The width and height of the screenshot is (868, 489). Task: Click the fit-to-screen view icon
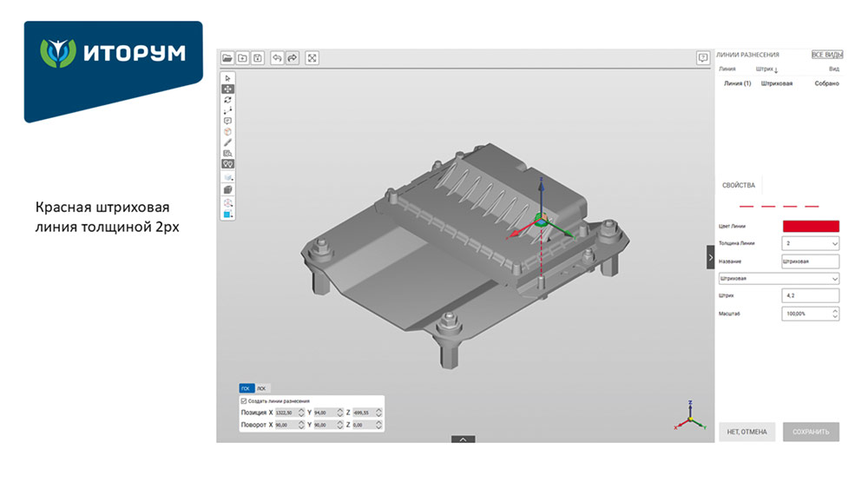312,58
